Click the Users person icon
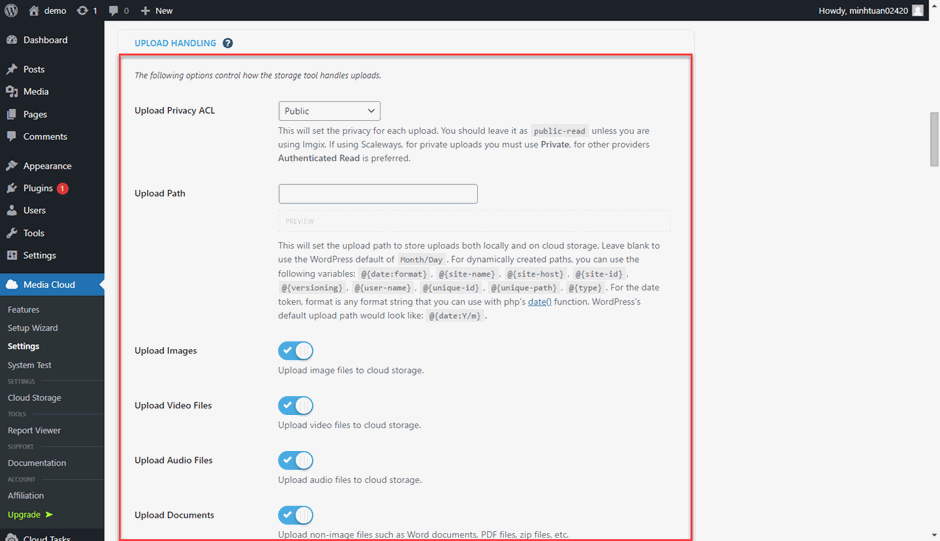Viewport: 940px width, 541px height. coord(12,210)
